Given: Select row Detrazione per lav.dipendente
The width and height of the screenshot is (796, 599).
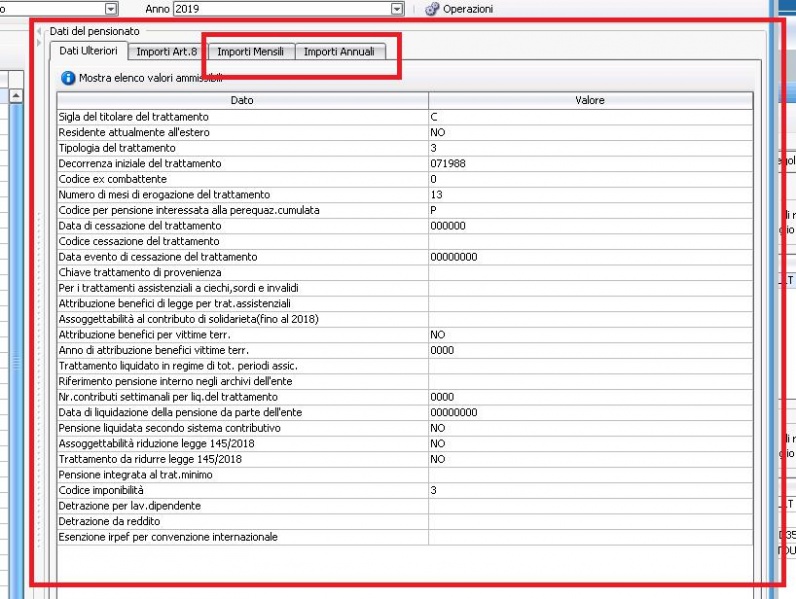Looking at the screenshot, I should (x=405, y=506).
